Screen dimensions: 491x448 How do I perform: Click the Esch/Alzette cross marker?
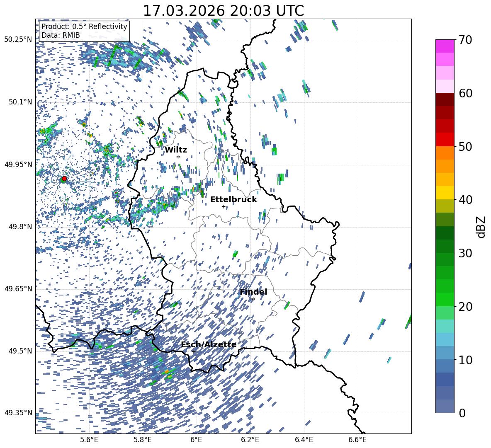(194, 351)
